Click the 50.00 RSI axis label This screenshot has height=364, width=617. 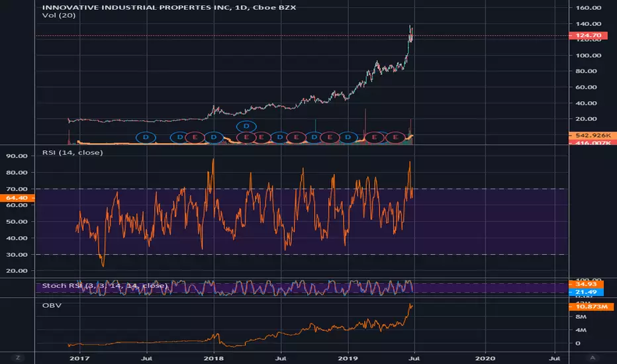coord(17,222)
